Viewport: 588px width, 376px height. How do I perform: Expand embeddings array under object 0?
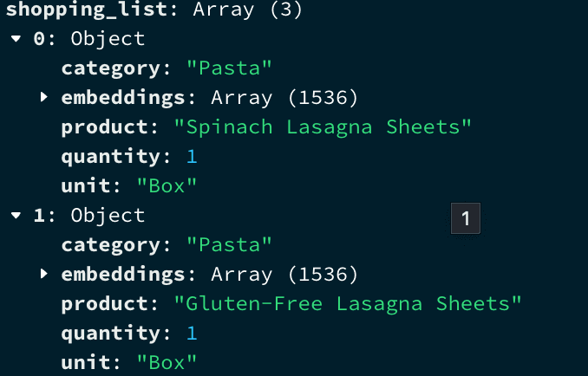44,98
